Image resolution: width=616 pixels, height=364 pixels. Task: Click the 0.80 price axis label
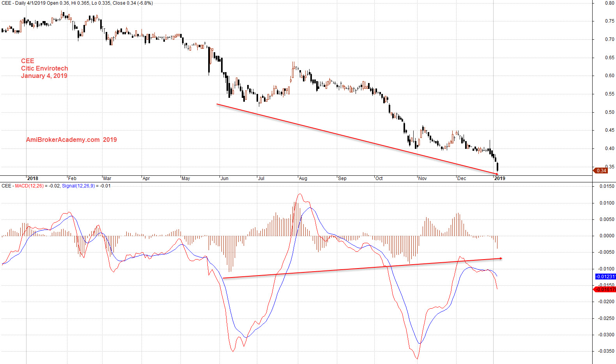point(609,3)
